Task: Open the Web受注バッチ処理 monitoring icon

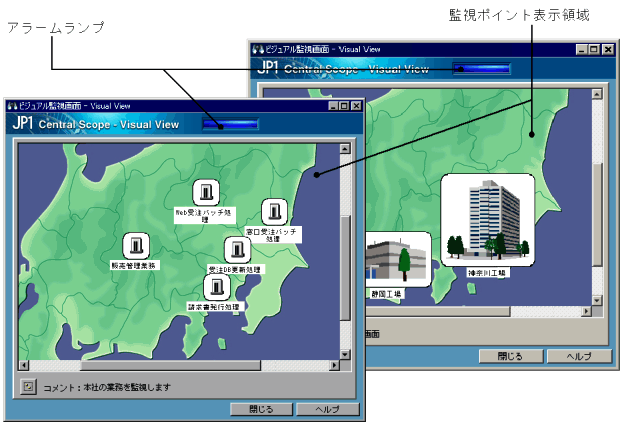Action: click(x=206, y=192)
